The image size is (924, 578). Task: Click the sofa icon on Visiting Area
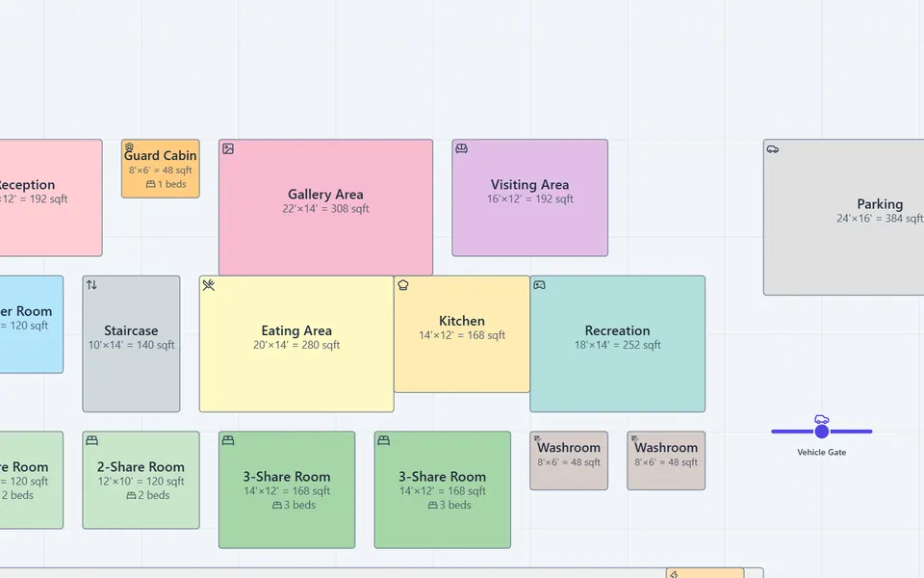[461, 148]
